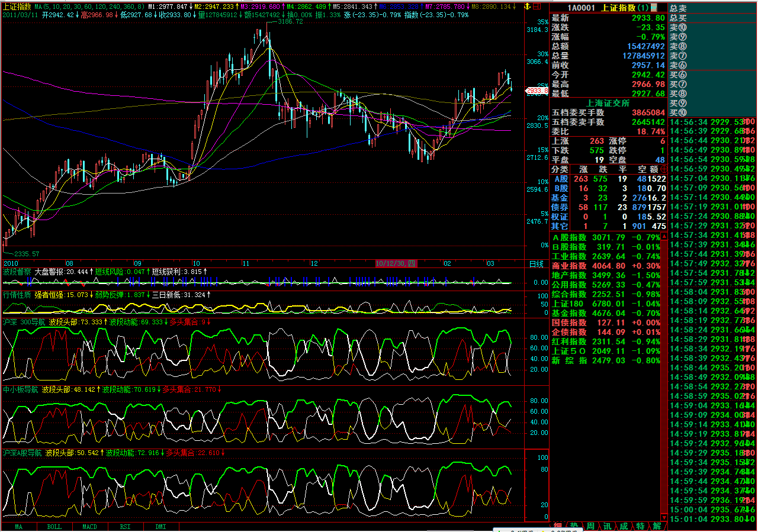Select the 工业指数 row

point(605,256)
